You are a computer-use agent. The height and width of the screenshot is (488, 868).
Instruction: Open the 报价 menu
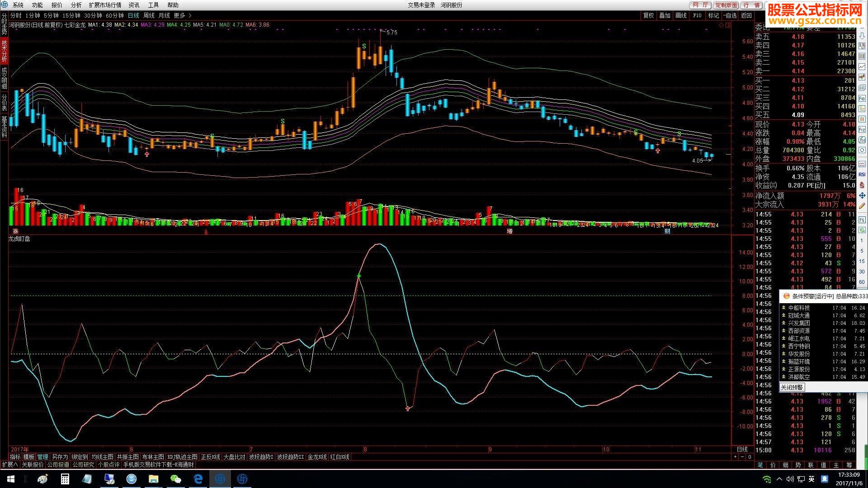[57, 5]
